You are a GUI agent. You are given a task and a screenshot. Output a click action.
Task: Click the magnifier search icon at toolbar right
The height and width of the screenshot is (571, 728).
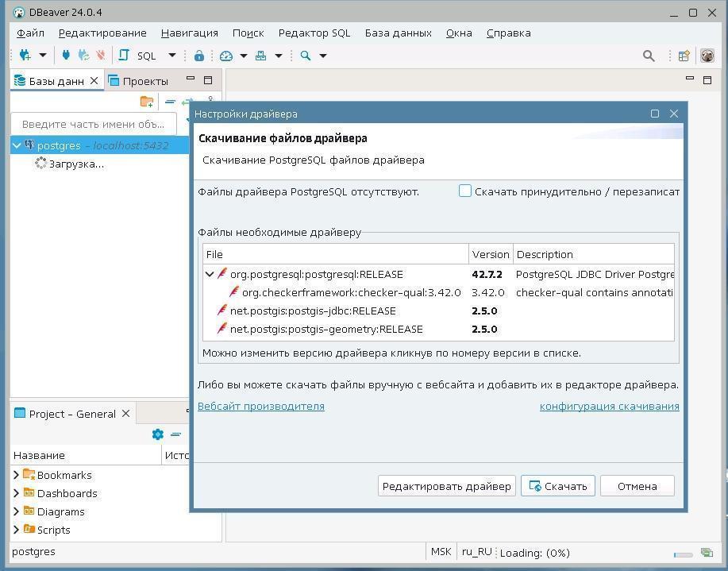tap(649, 56)
